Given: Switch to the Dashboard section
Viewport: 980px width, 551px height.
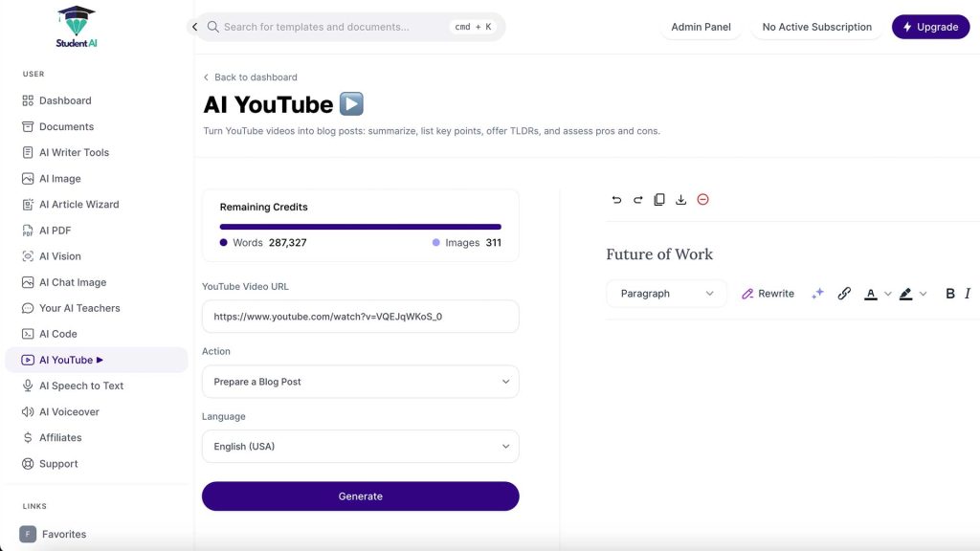Looking at the screenshot, I should point(65,100).
